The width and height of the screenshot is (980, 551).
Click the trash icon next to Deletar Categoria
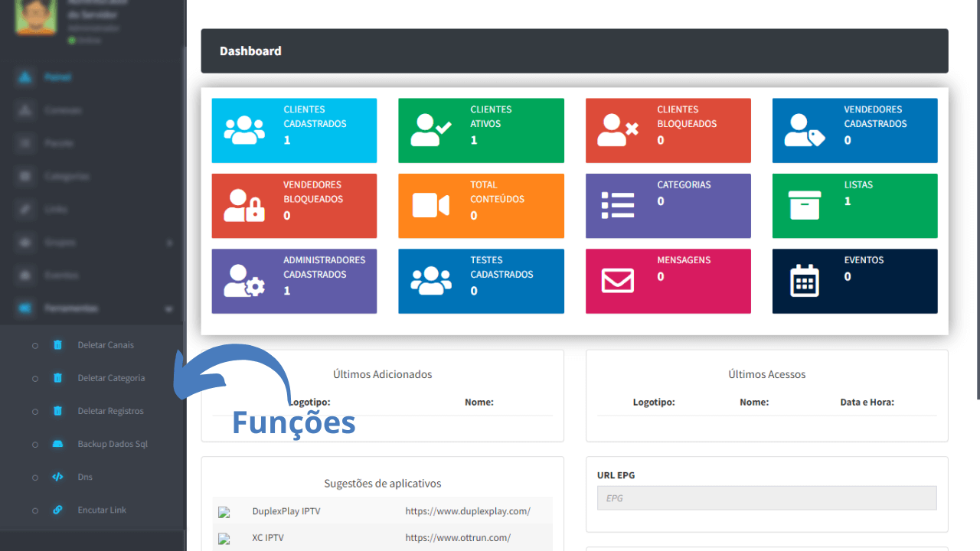(x=57, y=378)
